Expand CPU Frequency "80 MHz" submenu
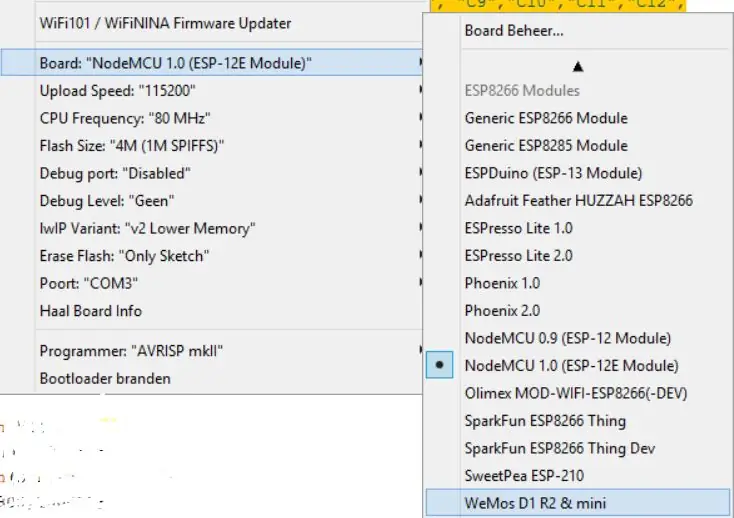 (x=212, y=118)
